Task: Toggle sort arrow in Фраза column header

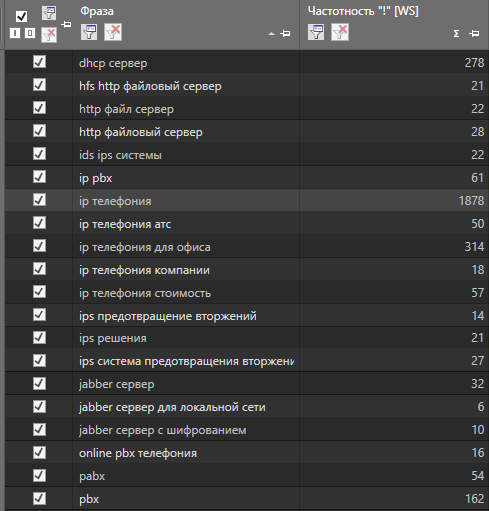Action: pos(271,34)
